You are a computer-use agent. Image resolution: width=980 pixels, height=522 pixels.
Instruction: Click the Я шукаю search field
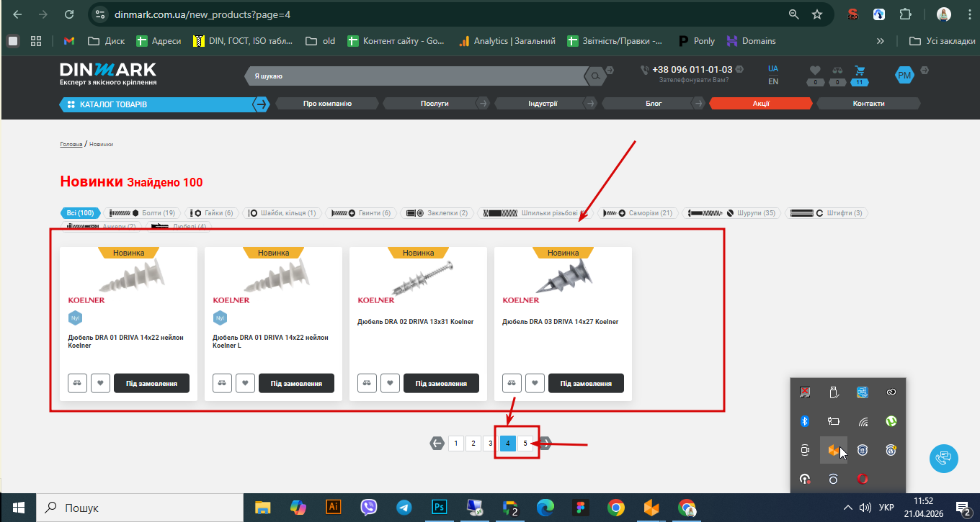tap(416, 76)
